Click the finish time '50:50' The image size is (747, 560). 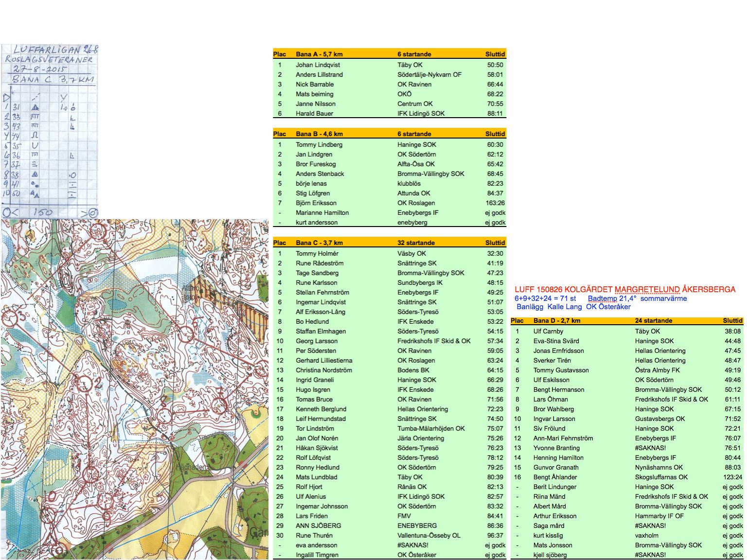(x=495, y=65)
